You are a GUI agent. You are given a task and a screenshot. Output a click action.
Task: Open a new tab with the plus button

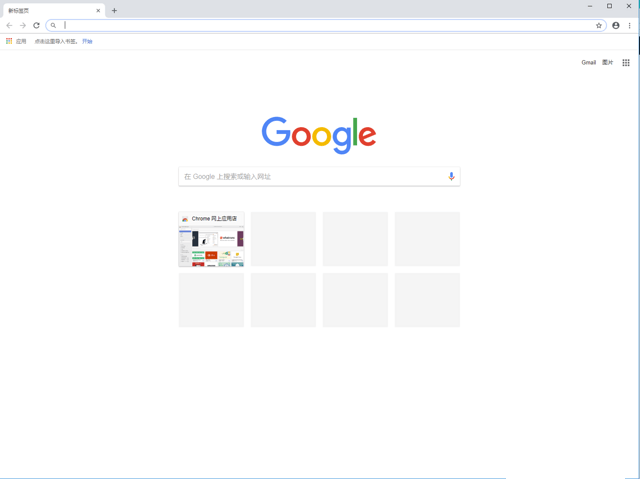tap(114, 11)
